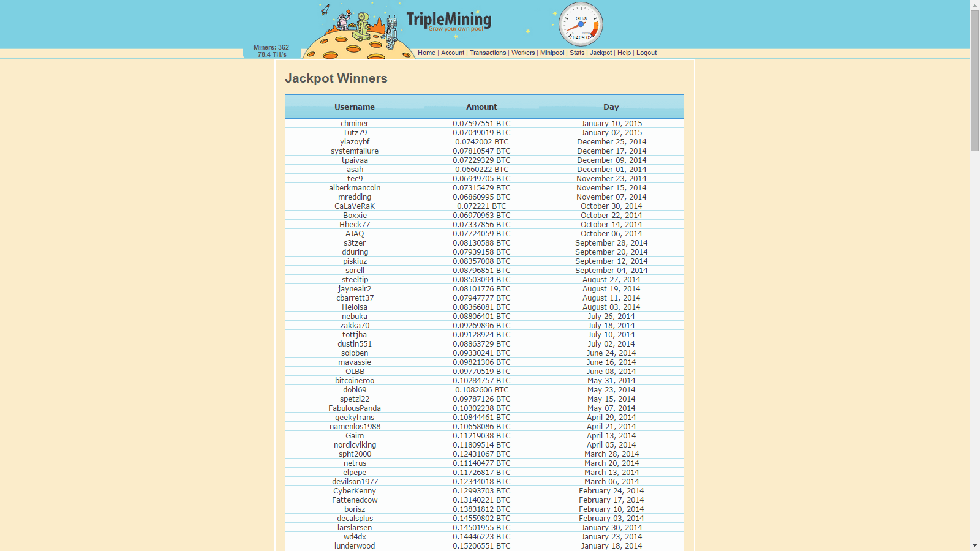Select username FabulousPanda

(x=355, y=408)
